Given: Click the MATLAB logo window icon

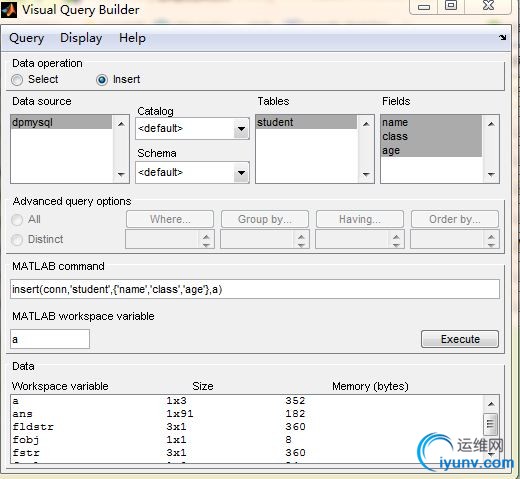Looking at the screenshot, I should 9,9.
